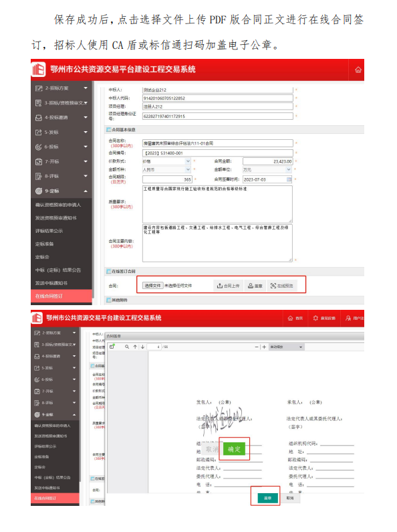Click 在线预览 preview icon button
The width and height of the screenshot is (397, 532).
point(282,286)
